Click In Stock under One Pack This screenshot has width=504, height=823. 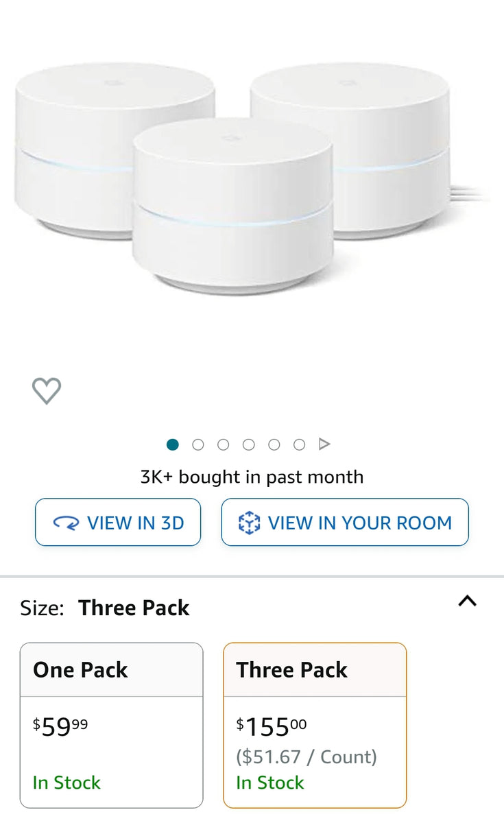pos(66,783)
